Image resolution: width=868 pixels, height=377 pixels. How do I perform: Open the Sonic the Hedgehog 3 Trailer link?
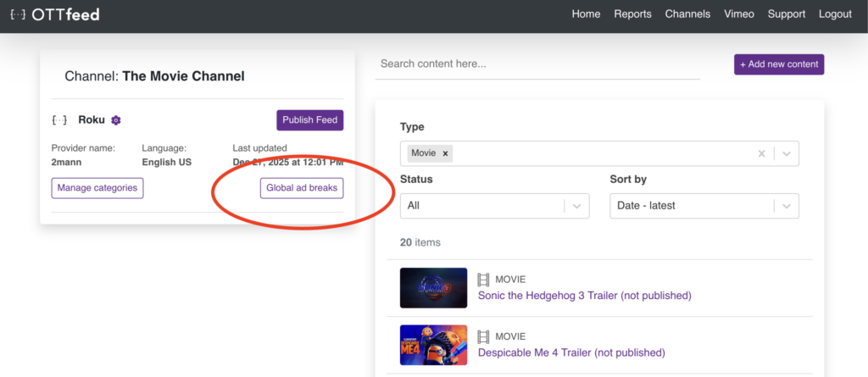point(584,296)
